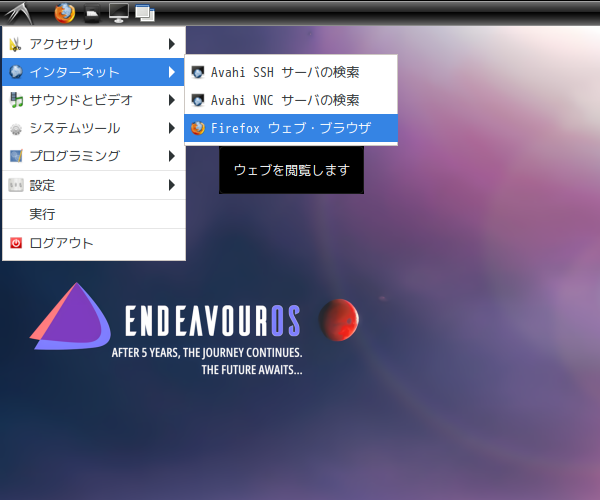
Task: Click the Firefox icon in the submenu
Action: (198, 128)
